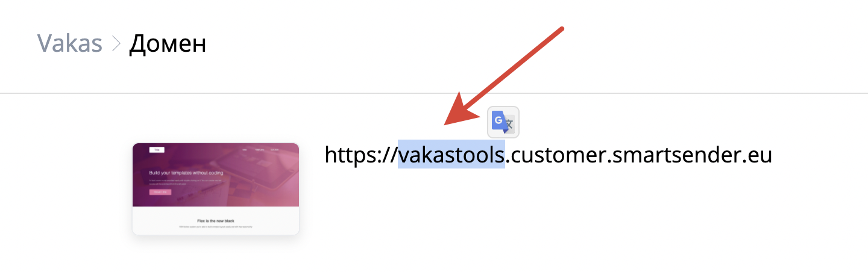Click the https:// prefix of the URL

361,155
